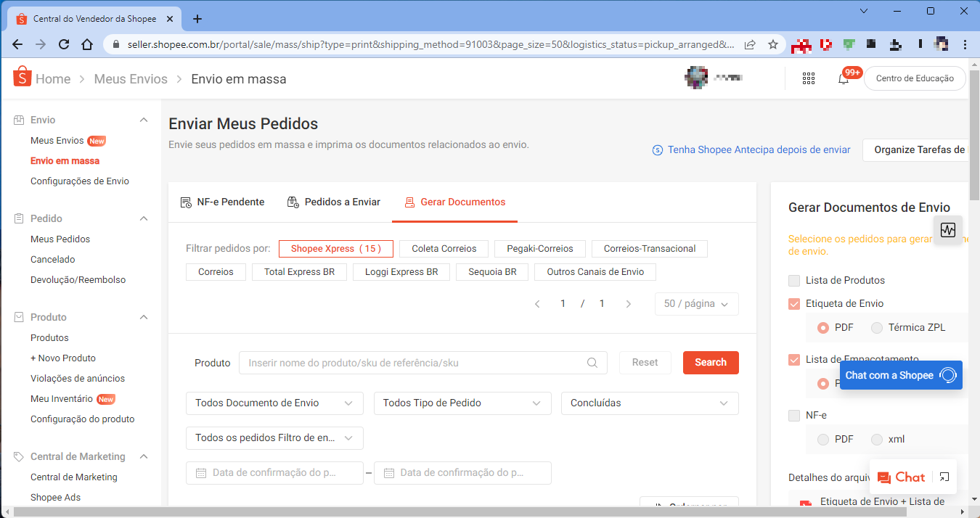Open the Todos Documento de Envio dropdown

pos(274,403)
